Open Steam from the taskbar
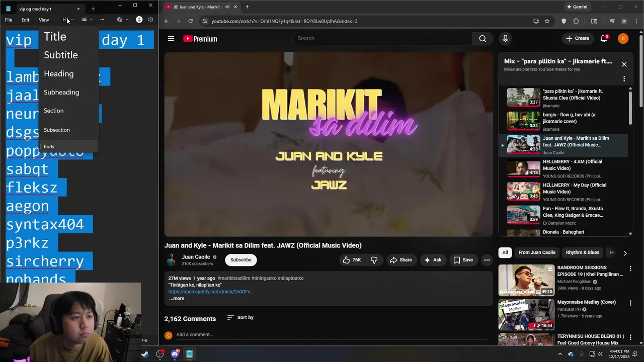Screen dimensions: 644x362 [144, 354]
